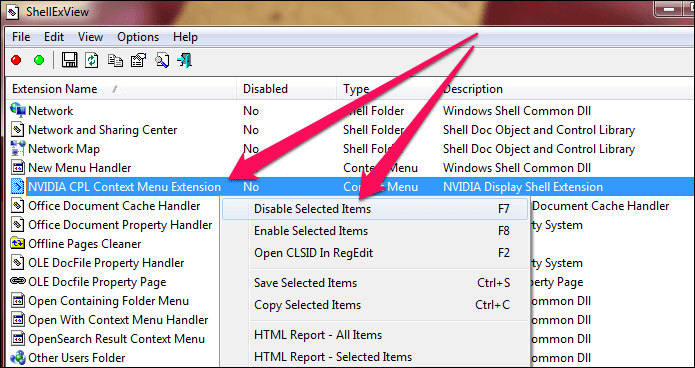The image size is (695, 368).
Task: Open the Help menu
Action: (185, 37)
